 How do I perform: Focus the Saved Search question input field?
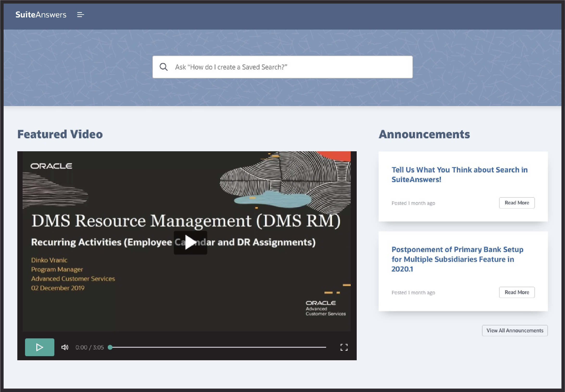282,67
